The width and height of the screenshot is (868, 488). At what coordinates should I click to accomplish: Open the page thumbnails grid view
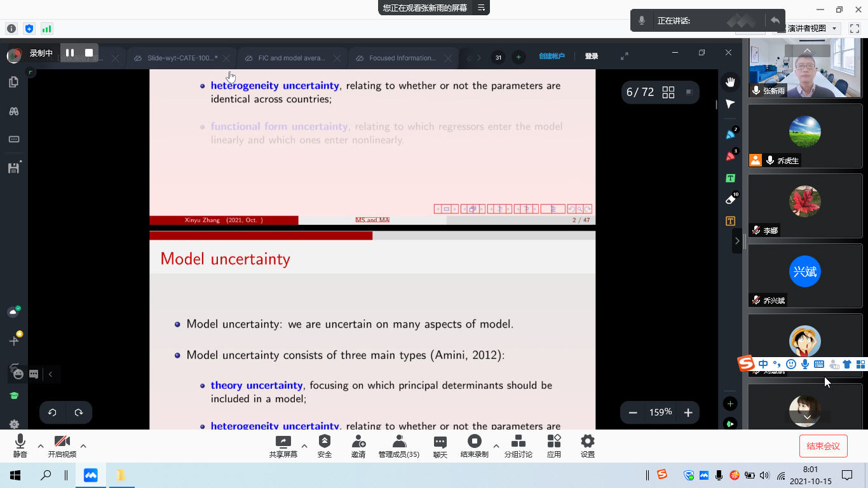668,93
